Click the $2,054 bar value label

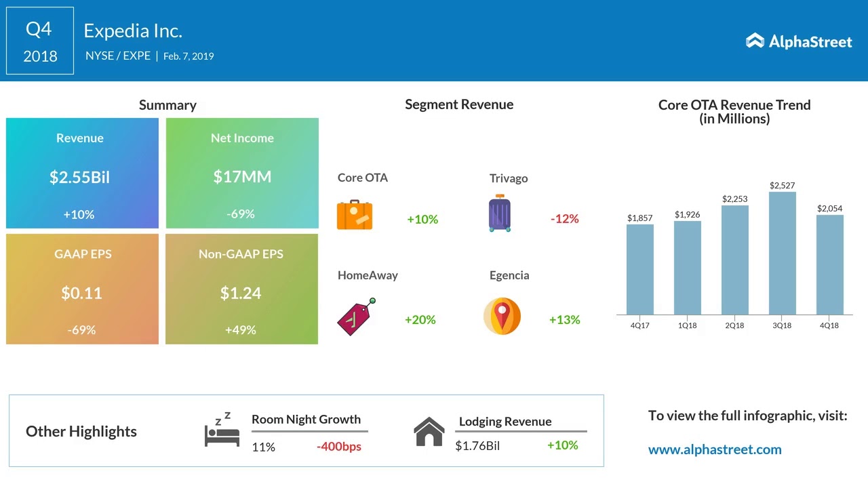click(830, 208)
